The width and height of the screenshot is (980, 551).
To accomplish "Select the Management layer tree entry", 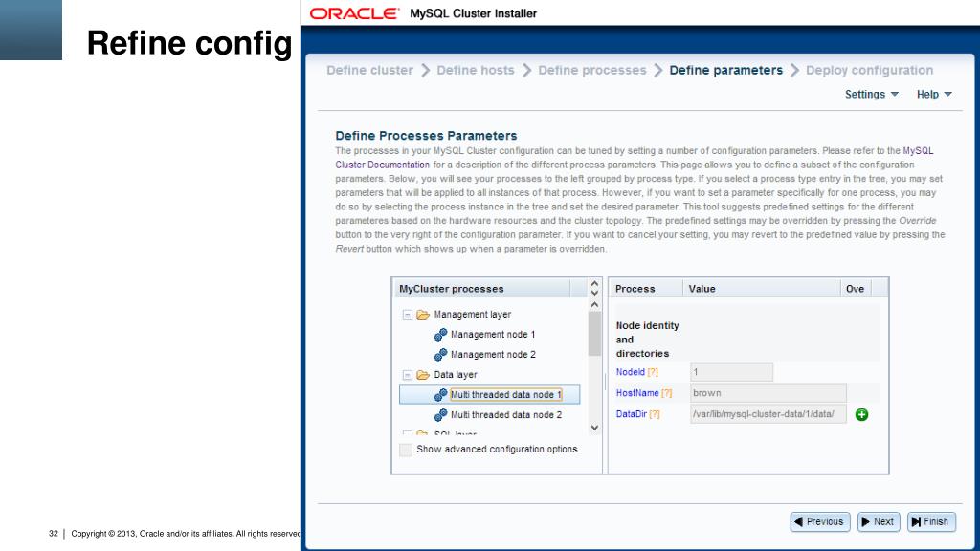I will coord(473,314).
